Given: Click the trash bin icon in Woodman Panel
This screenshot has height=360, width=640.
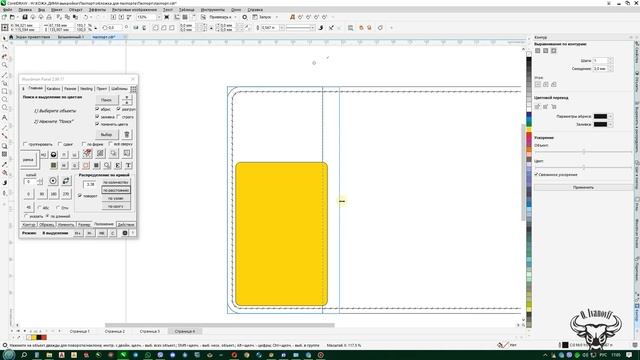Looking at the screenshot, I should click(x=127, y=134).
